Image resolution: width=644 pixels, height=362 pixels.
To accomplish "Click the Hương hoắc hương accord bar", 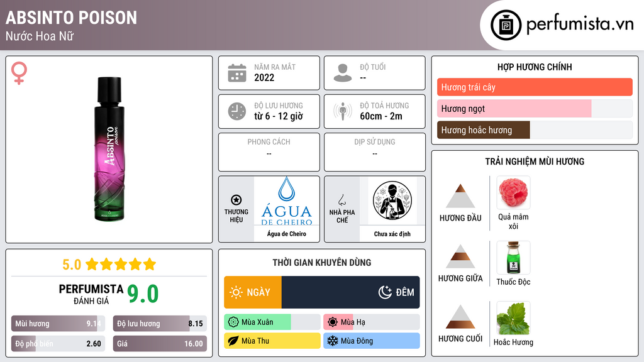I will click(535, 130).
